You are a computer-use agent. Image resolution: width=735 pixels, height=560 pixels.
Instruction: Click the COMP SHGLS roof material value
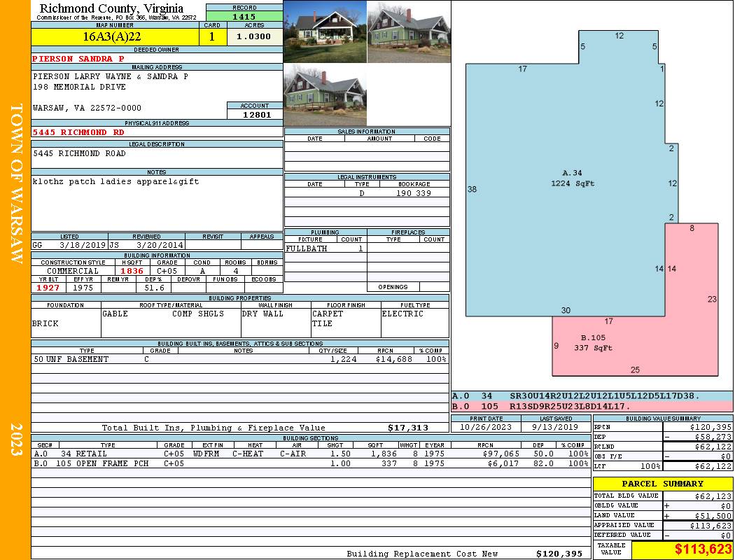coord(198,314)
